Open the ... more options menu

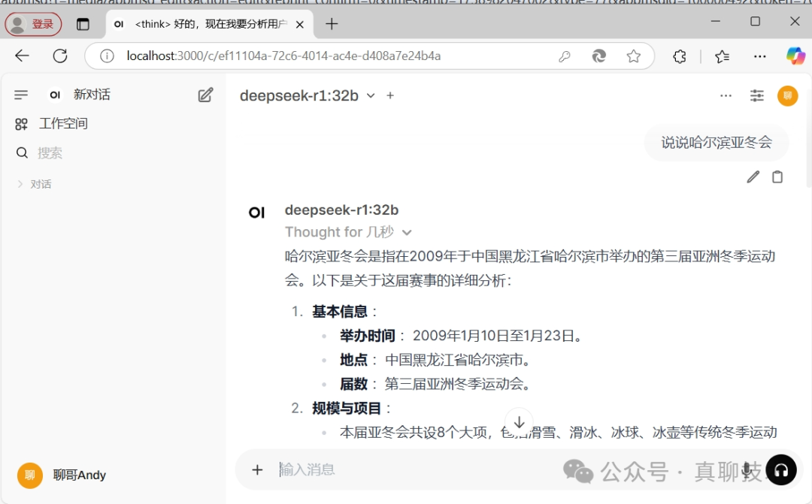click(726, 95)
